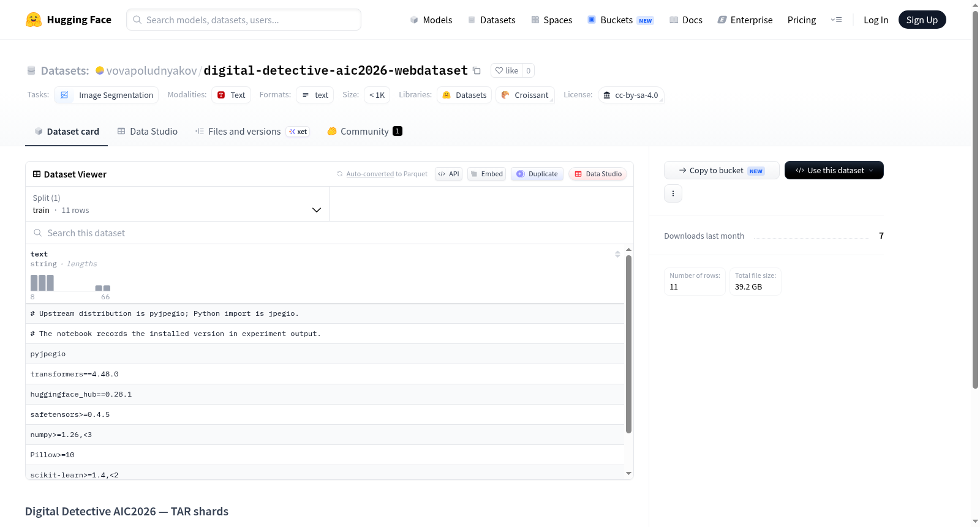Click the Dataset Viewer table icon
980x527 pixels.
37,174
